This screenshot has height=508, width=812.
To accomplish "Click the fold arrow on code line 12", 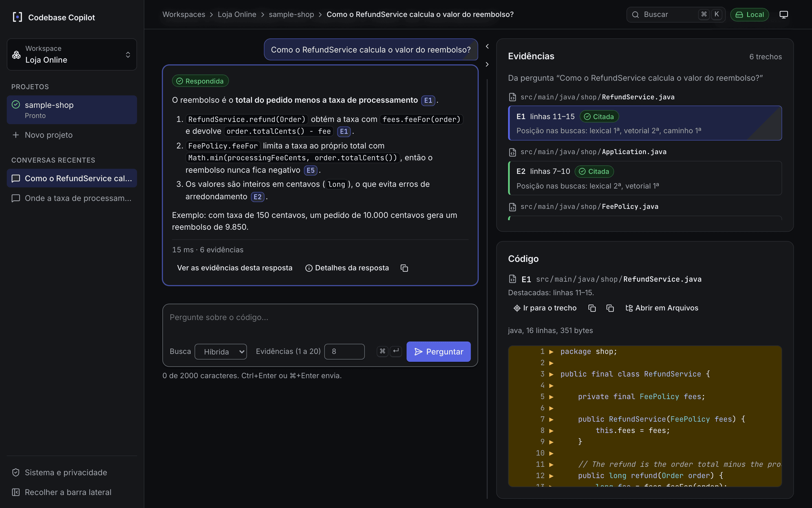I will pyautogui.click(x=551, y=476).
